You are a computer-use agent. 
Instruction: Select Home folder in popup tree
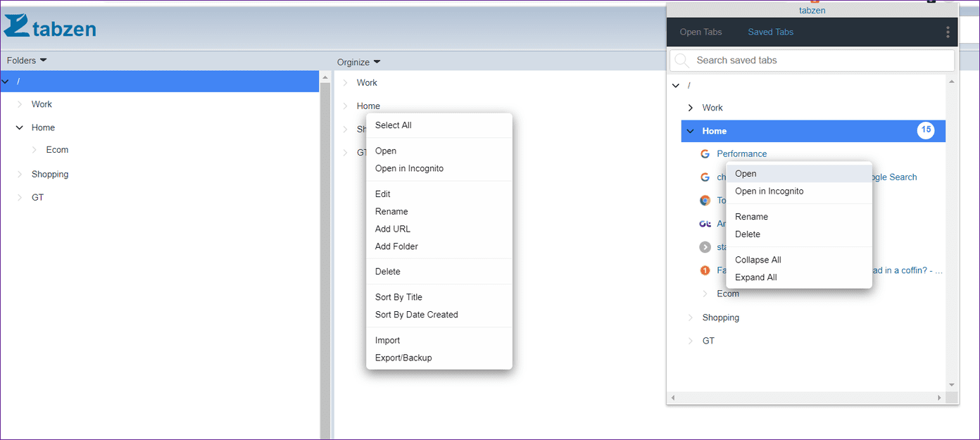point(813,131)
